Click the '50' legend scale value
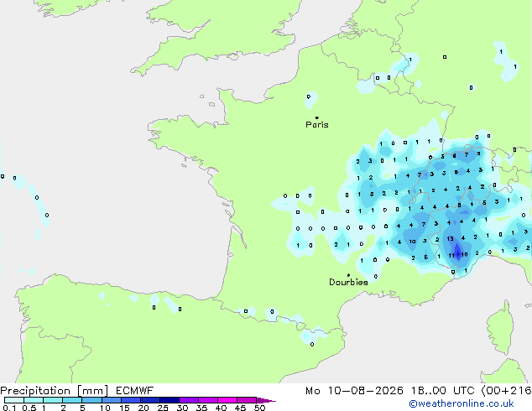The width and height of the screenshot is (532, 411). pos(259,408)
